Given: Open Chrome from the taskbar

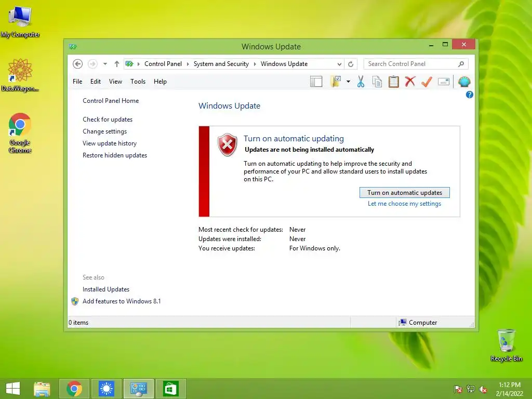Looking at the screenshot, I should (74, 389).
